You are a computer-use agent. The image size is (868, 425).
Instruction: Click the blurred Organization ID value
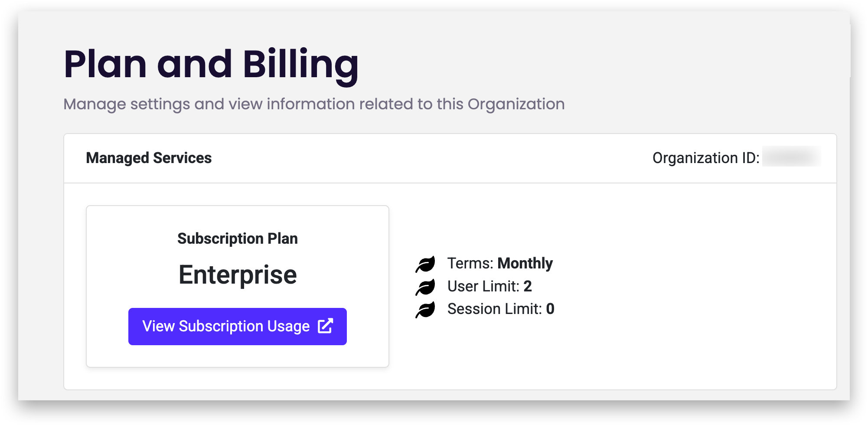pyautogui.click(x=791, y=157)
